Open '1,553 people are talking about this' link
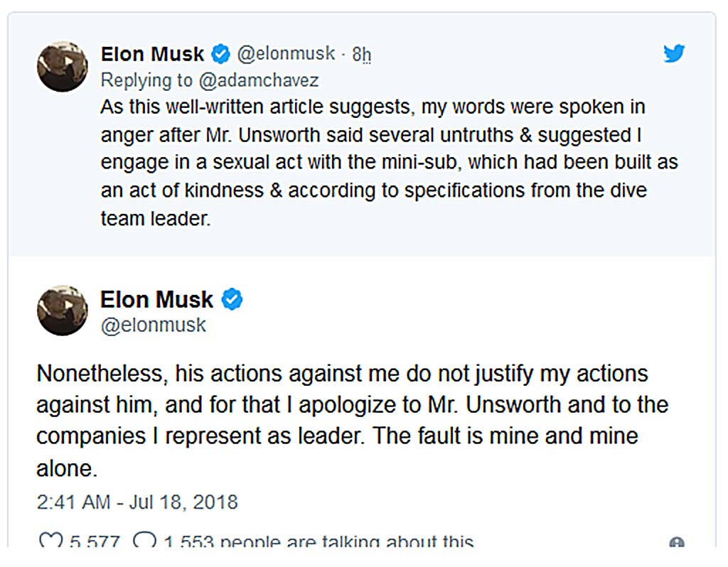The width and height of the screenshot is (728, 567). (318, 541)
